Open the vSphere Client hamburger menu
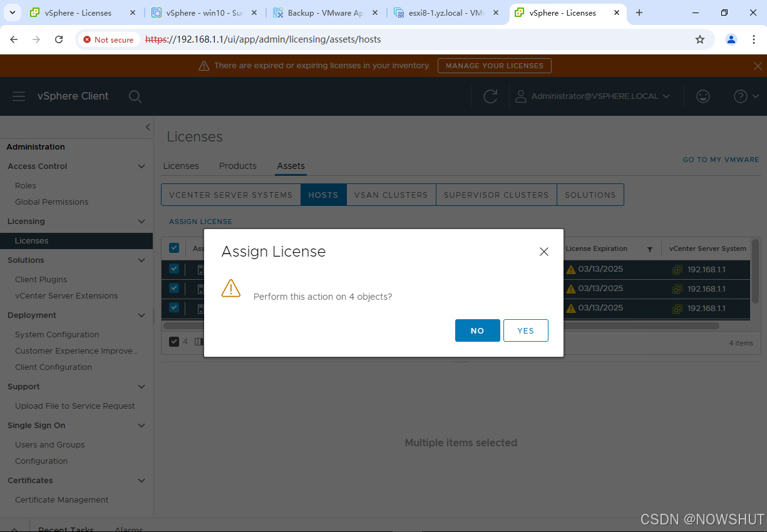This screenshot has width=767, height=532. [x=19, y=96]
